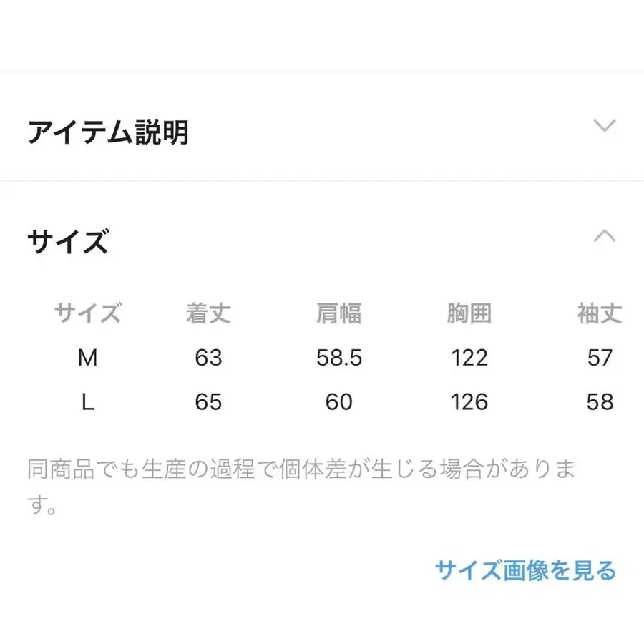This screenshot has width=644, height=644.
Task: Click the 126 chest measurement for L
Action: [x=469, y=402]
